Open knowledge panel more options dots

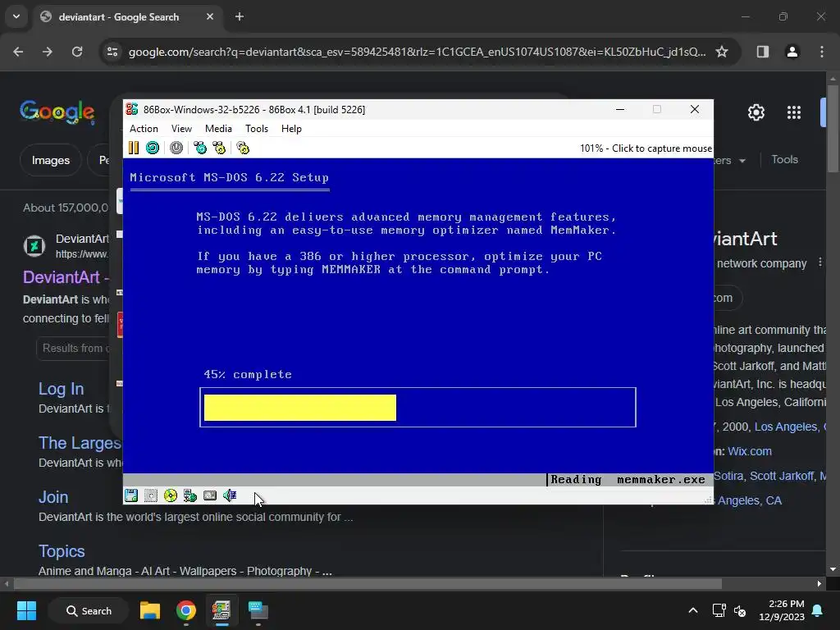coord(819,262)
